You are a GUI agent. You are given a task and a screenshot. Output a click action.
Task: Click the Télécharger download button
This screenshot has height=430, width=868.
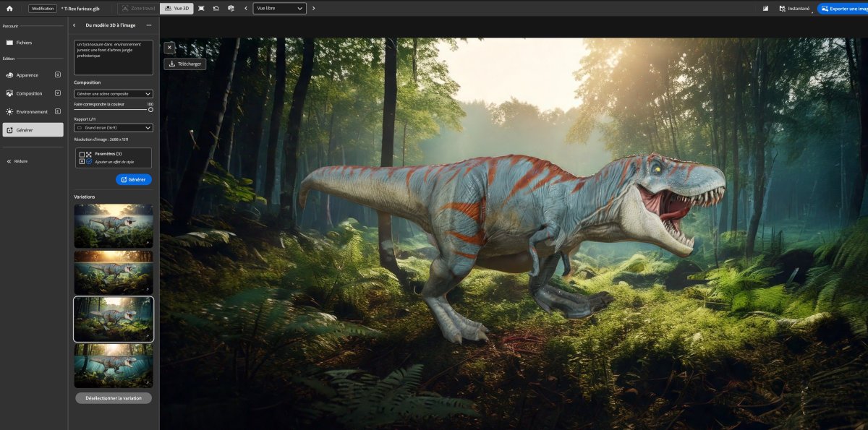coord(185,64)
